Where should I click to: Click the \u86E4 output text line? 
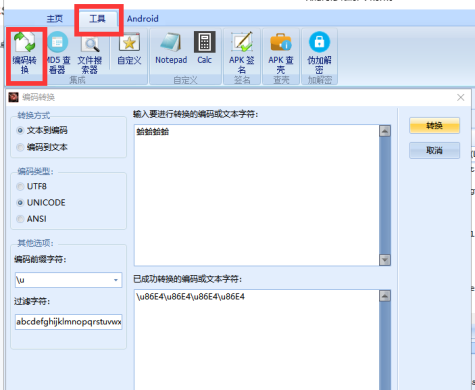190,297
